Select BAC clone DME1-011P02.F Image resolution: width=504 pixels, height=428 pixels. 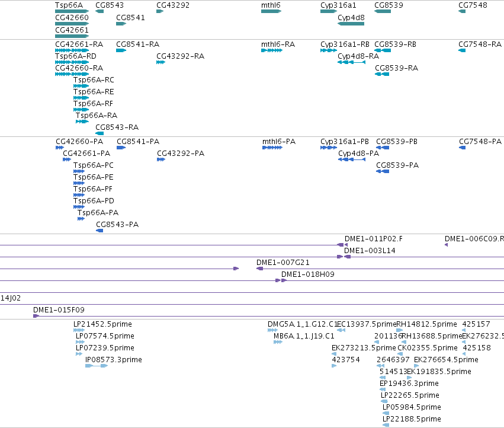pyautogui.click(x=346, y=245)
